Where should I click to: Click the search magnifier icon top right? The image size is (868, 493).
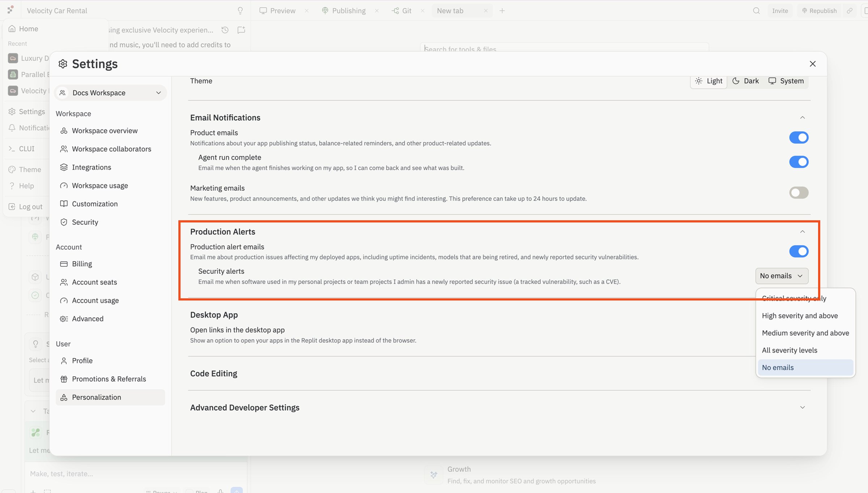coord(756,11)
